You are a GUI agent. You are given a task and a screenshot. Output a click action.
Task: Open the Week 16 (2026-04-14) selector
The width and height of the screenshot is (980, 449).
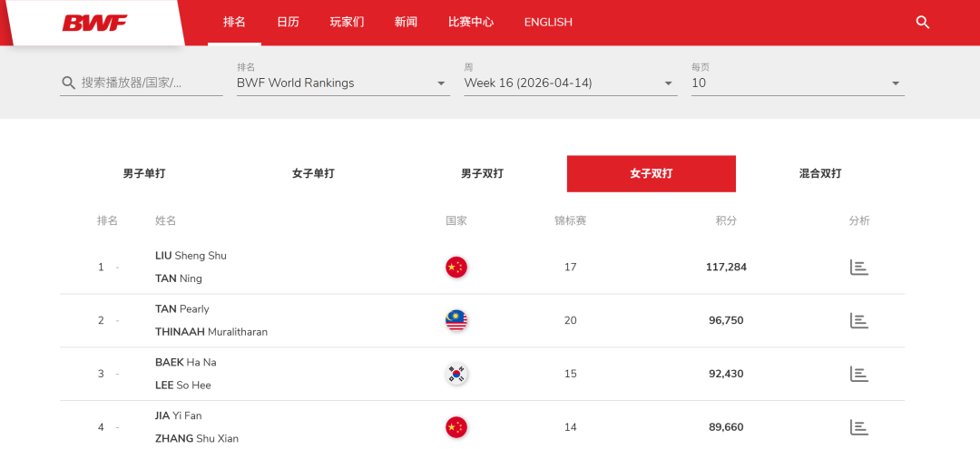[569, 83]
